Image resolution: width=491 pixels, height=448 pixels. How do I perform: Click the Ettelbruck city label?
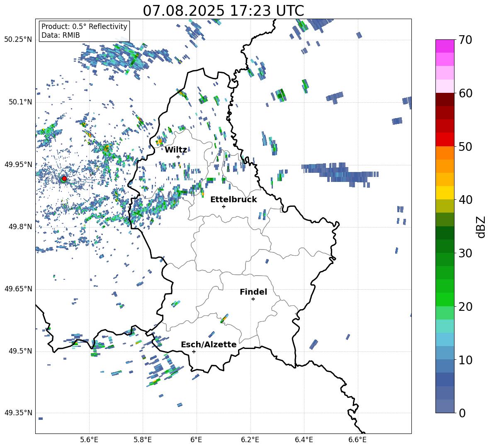pyautogui.click(x=233, y=200)
